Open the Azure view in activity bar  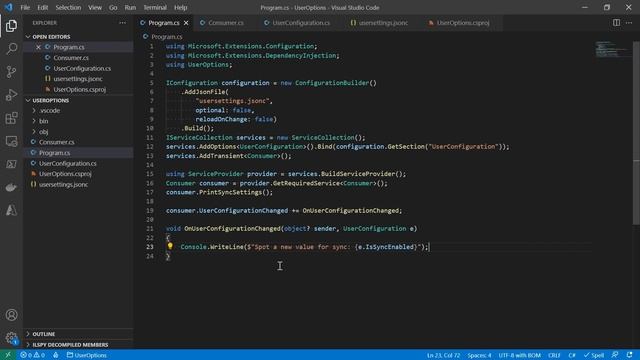point(11,210)
